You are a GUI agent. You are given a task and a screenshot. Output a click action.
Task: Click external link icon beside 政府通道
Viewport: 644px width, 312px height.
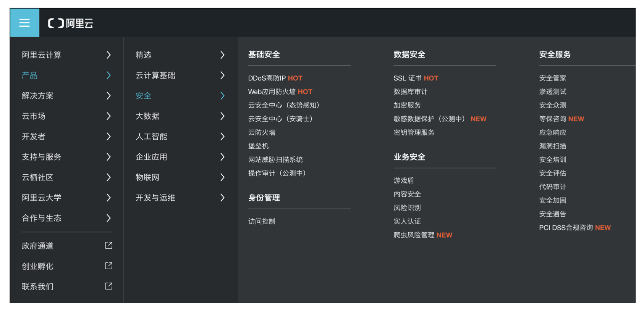click(x=108, y=245)
